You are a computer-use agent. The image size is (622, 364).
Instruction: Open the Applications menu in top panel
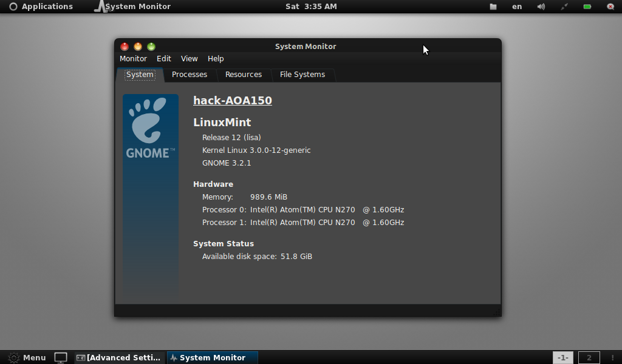41,6
